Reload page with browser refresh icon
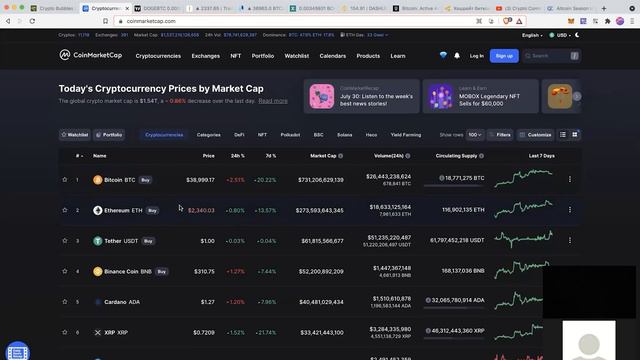The height and width of the screenshot is (360, 640). point(32,21)
